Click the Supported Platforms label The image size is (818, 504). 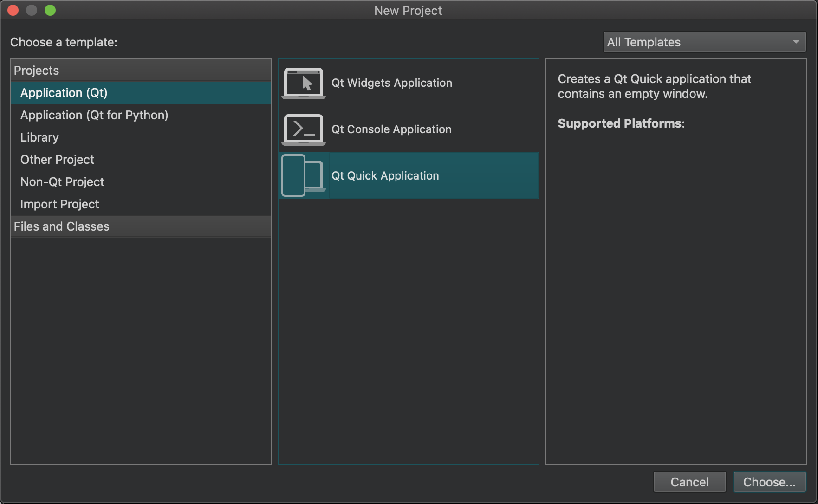click(x=621, y=123)
